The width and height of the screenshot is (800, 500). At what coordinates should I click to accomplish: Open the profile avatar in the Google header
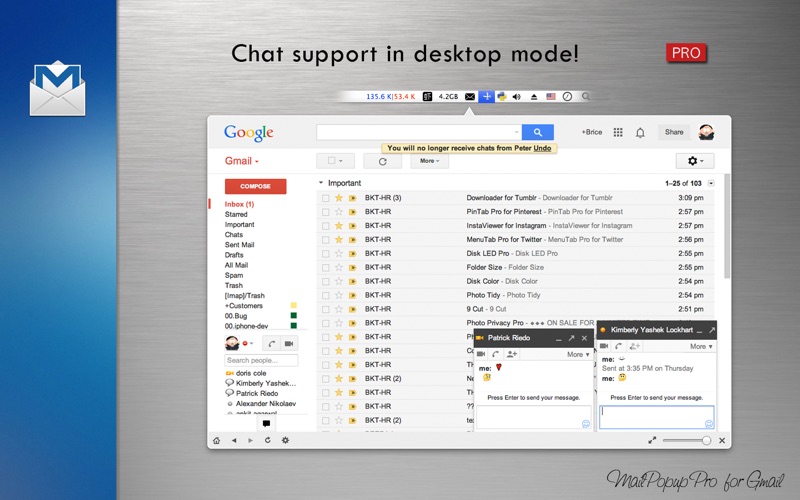click(x=706, y=132)
